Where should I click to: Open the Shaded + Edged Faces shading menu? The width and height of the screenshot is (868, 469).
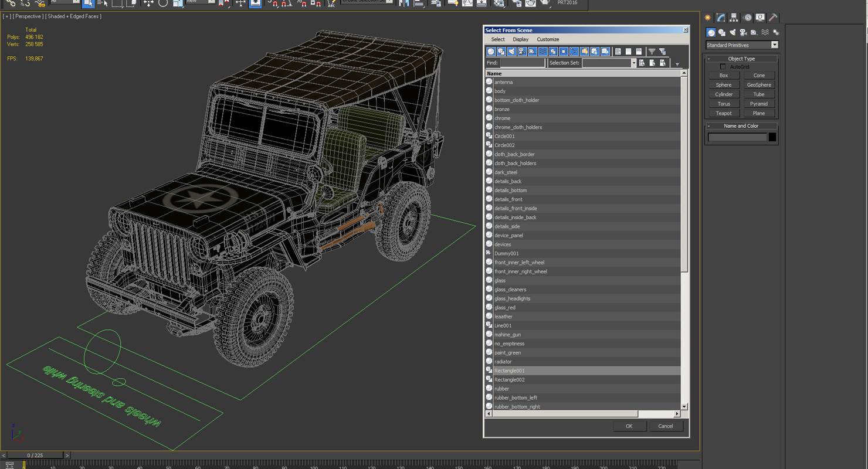point(74,16)
